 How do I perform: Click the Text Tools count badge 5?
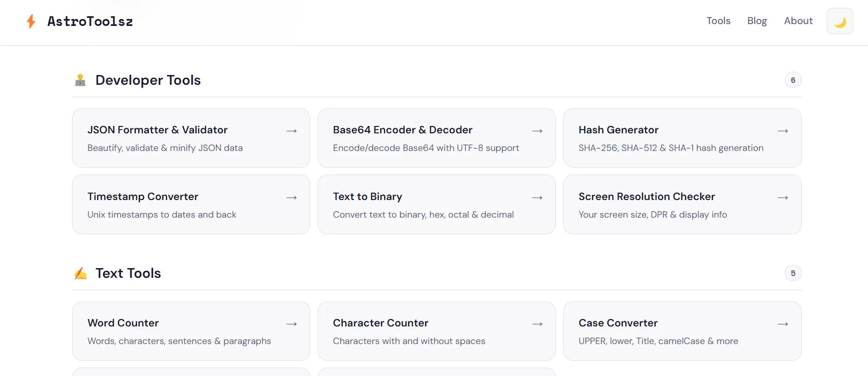click(x=793, y=273)
